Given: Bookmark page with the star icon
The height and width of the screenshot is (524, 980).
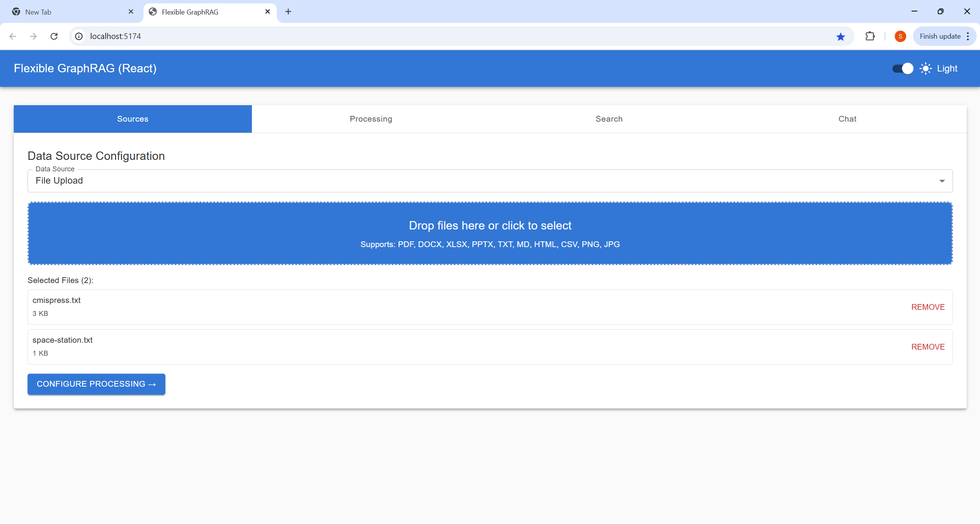Looking at the screenshot, I should tap(840, 36).
